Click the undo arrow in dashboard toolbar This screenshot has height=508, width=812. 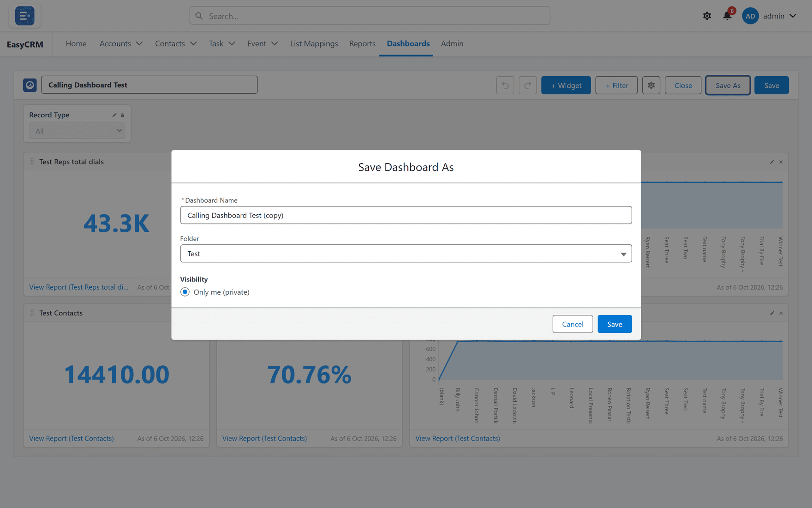tap(505, 85)
